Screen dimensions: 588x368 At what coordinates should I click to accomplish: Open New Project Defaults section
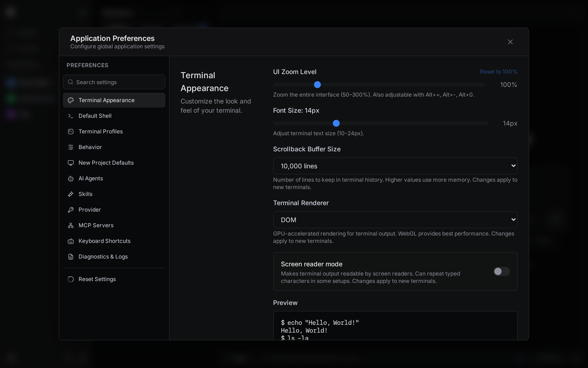pos(114,163)
